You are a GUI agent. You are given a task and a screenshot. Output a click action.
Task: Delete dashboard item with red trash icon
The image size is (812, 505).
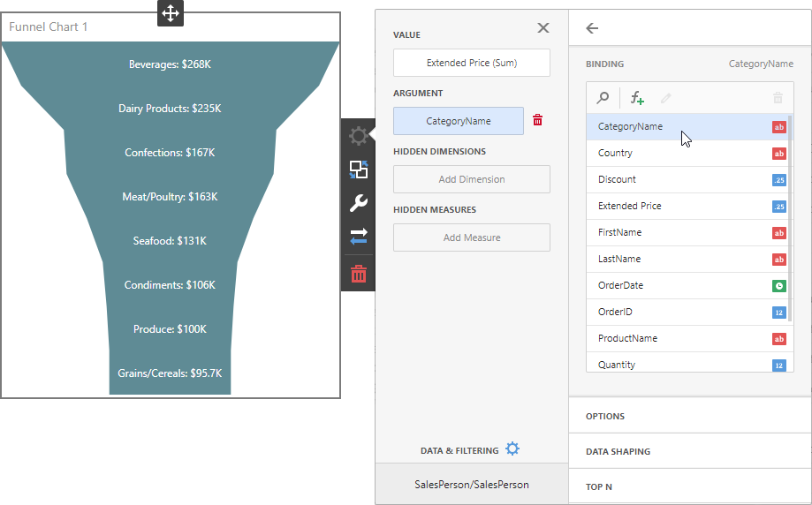[x=359, y=274]
